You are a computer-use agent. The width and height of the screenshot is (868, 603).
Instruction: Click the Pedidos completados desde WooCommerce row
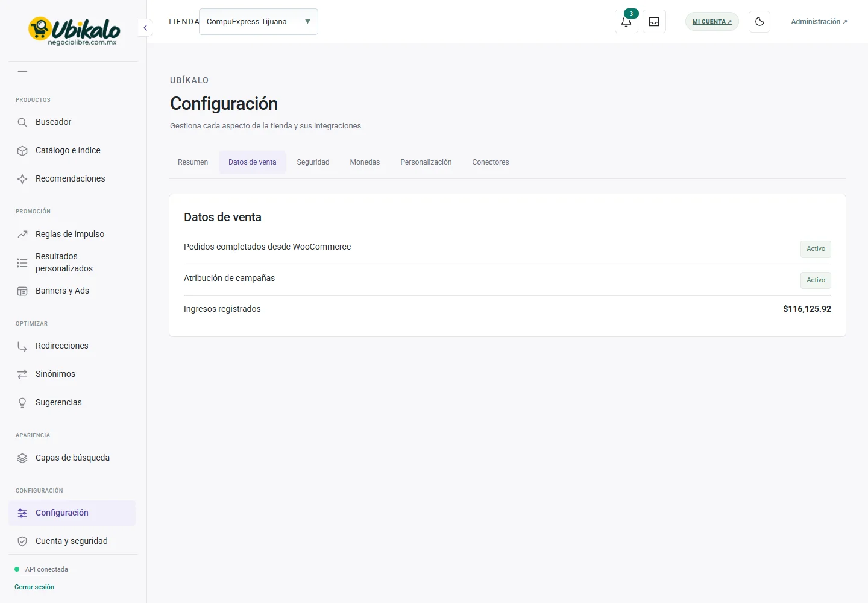[508, 249]
